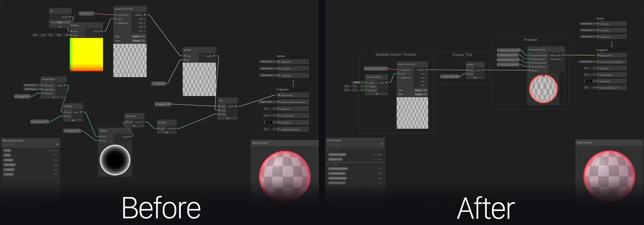This screenshot has height=225, width=644.
Task: Select Colour Texture(T2) property node in After graph
Action: pos(375,69)
